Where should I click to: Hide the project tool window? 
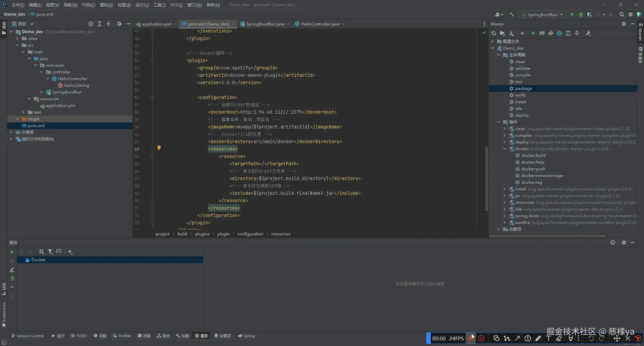point(128,24)
